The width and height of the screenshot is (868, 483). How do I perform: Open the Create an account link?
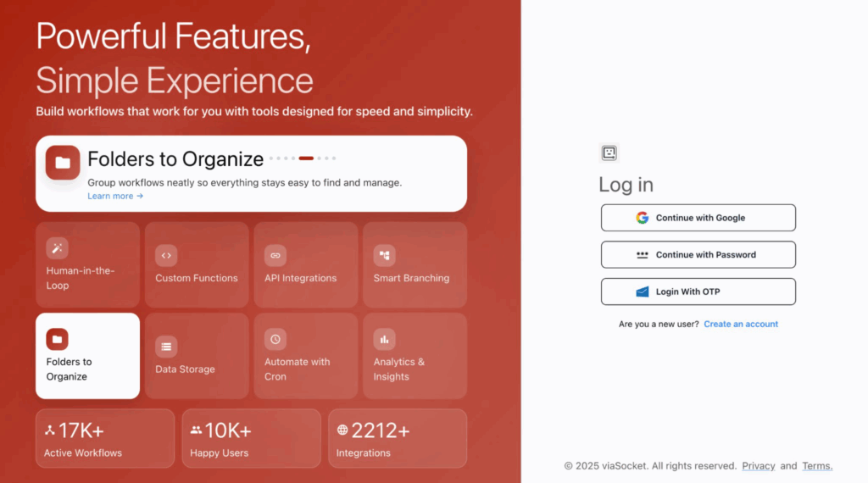[x=741, y=325]
